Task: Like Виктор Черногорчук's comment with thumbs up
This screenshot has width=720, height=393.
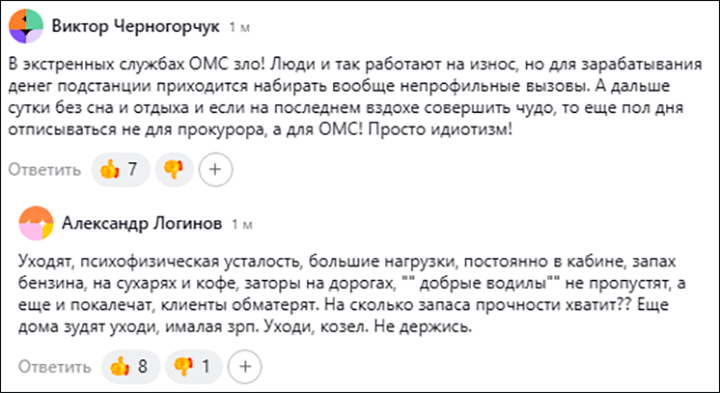Action: (121, 170)
